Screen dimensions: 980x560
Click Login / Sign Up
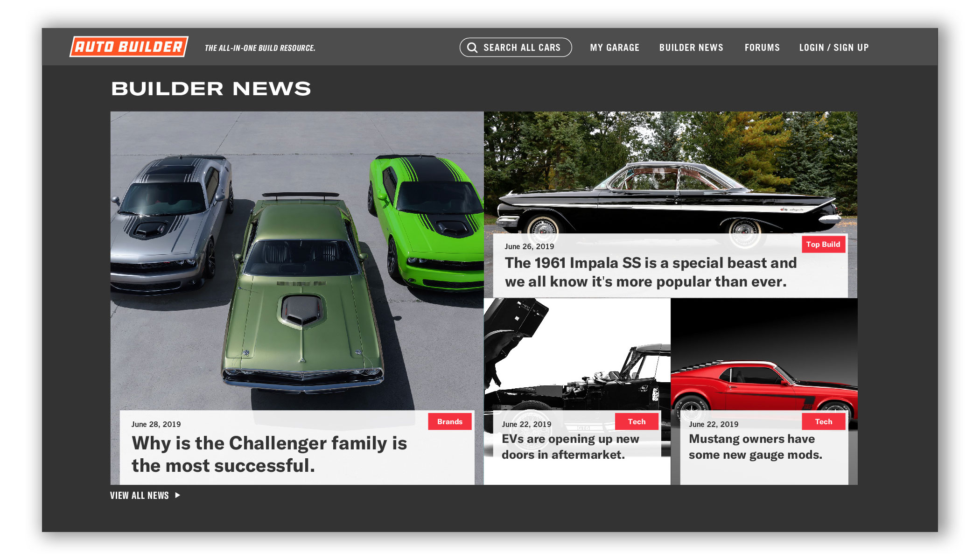tap(833, 48)
